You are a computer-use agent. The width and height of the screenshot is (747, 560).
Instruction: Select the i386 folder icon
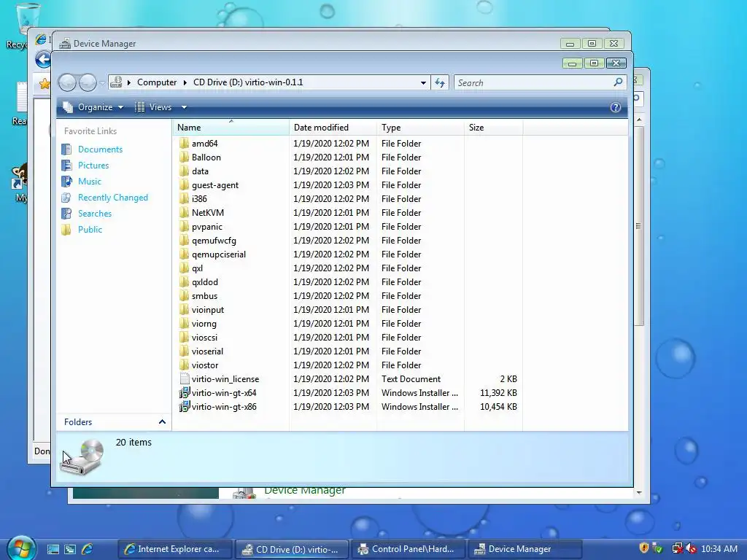coord(184,198)
